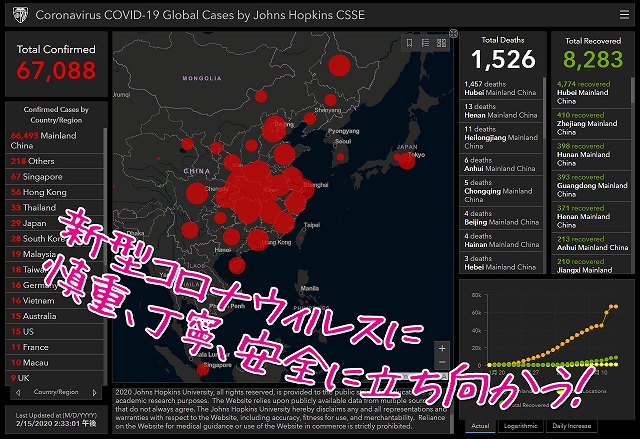Viewport: 640px width, 439px height.
Task: Click the 371 recovered Henan entry
Action: coord(591,217)
